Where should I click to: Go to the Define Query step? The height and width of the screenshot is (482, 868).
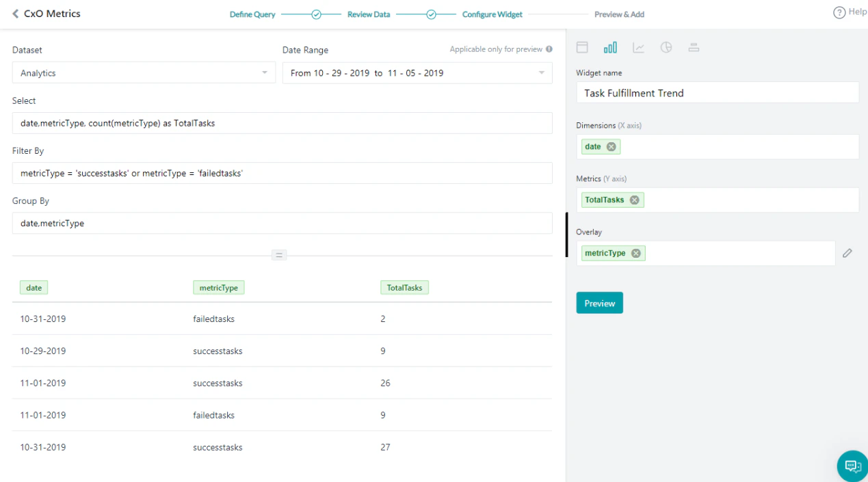click(252, 14)
